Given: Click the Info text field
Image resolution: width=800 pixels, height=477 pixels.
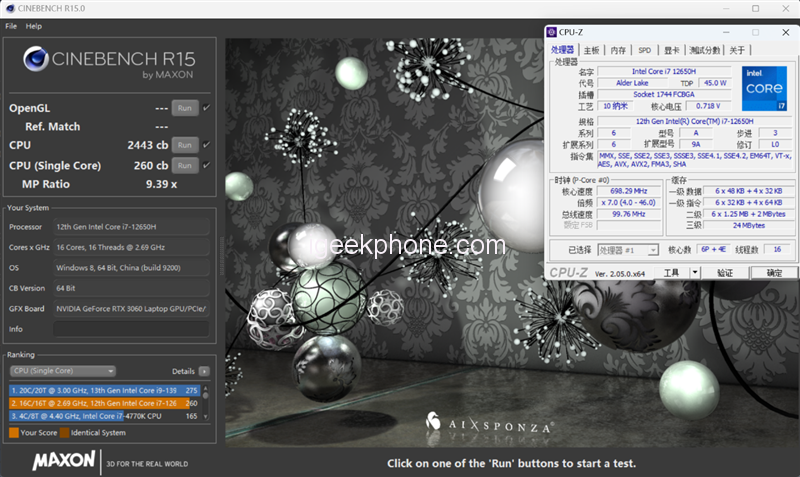Looking at the screenshot, I should coord(132,329).
